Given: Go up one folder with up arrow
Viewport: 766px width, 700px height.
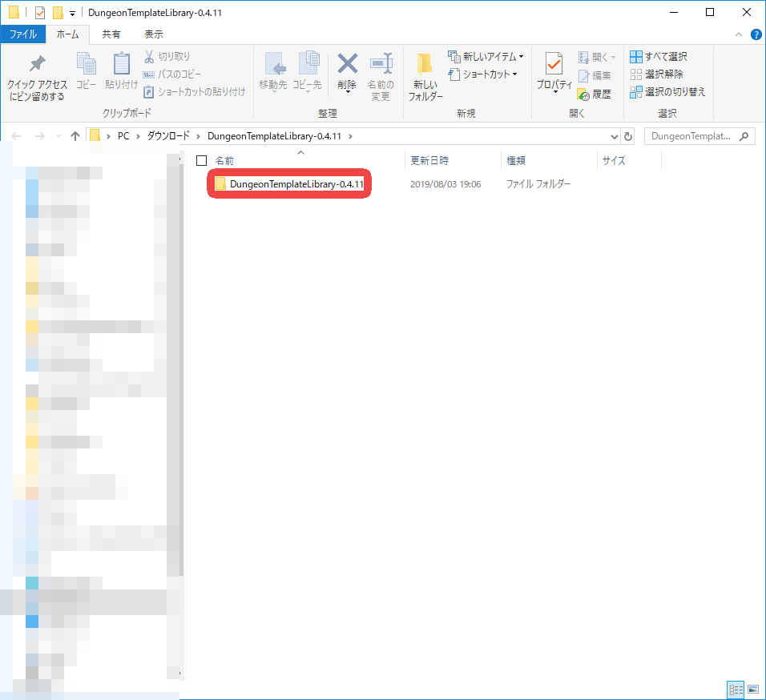Looking at the screenshot, I should pos(75,136).
